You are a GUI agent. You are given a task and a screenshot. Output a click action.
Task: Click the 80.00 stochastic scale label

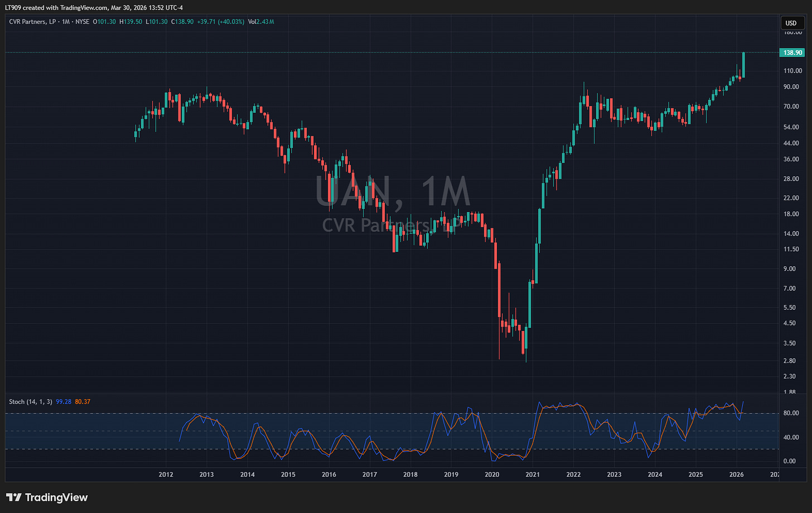click(791, 413)
